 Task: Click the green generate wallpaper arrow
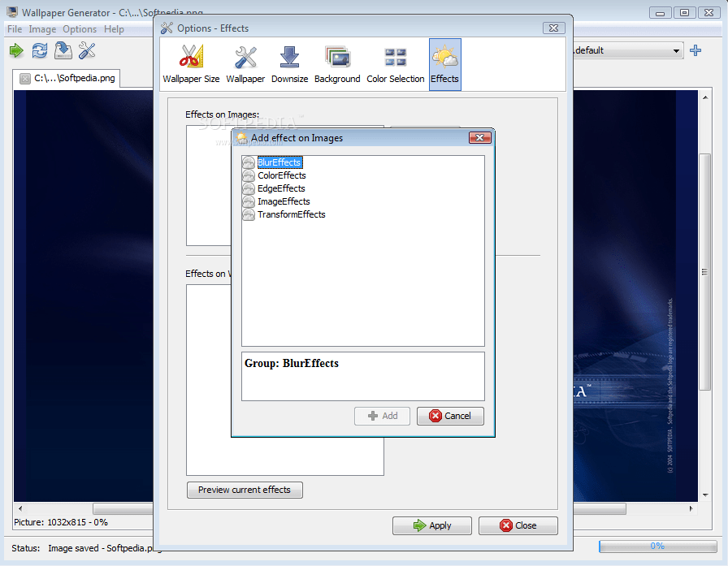pyautogui.click(x=15, y=50)
